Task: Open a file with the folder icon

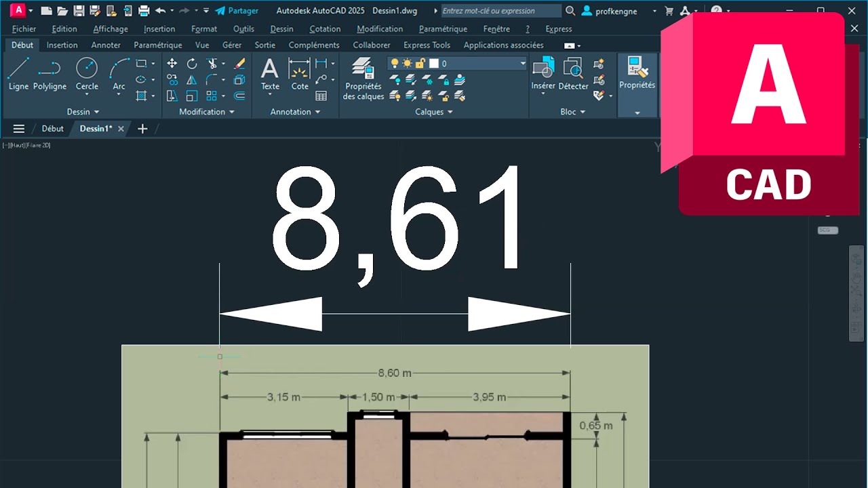Action: 62,11
